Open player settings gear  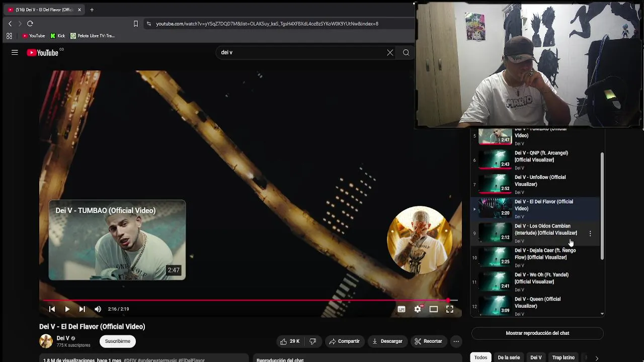[x=418, y=309]
